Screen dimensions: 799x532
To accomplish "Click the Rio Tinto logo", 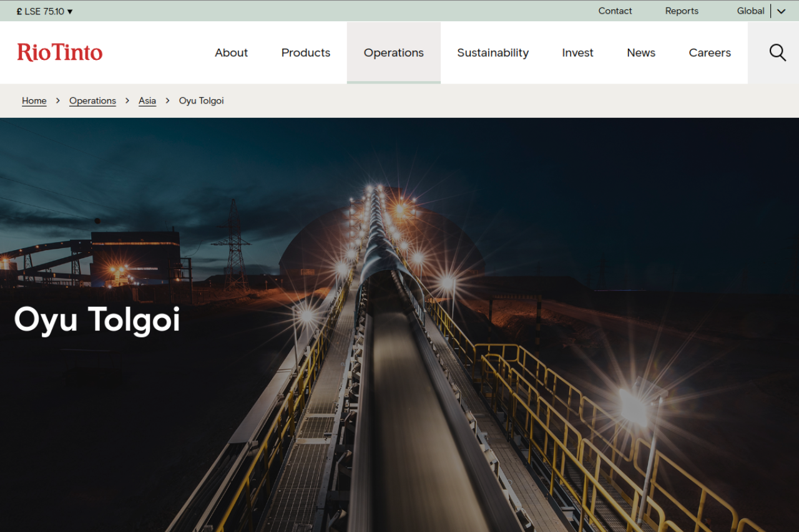I will [60, 52].
